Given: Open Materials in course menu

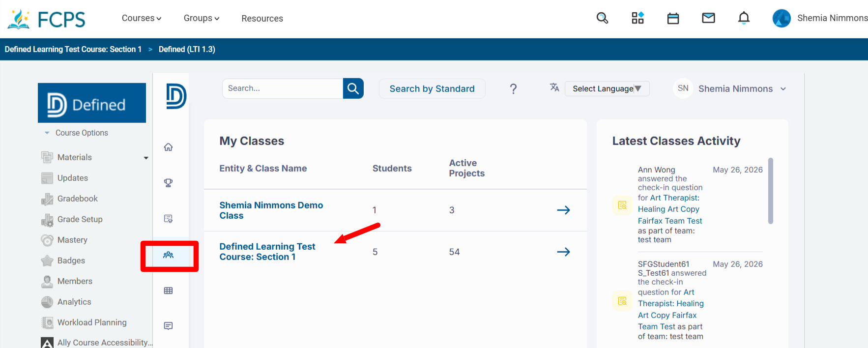Looking at the screenshot, I should [74, 157].
